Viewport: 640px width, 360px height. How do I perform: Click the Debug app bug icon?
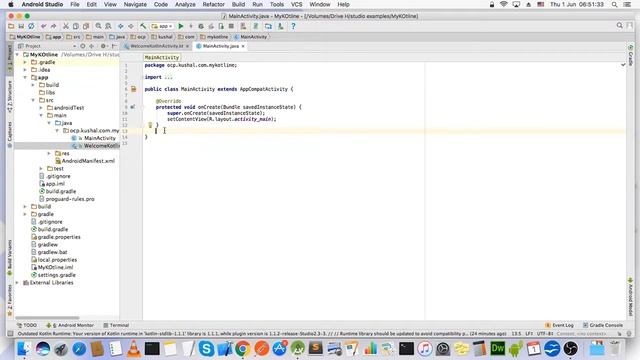(201, 26)
